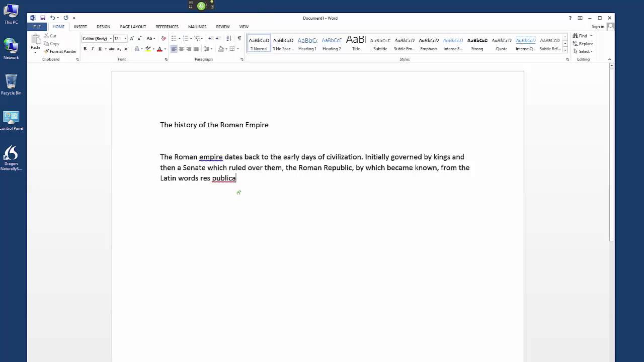Decrease paragraph indent
Viewport: 644px width, 362px height.
point(211,39)
